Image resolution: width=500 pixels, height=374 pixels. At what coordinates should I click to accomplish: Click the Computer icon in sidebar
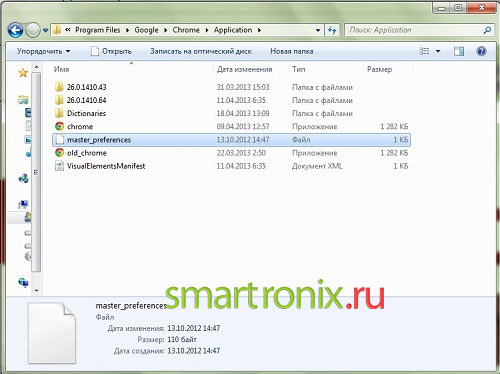tap(23, 204)
